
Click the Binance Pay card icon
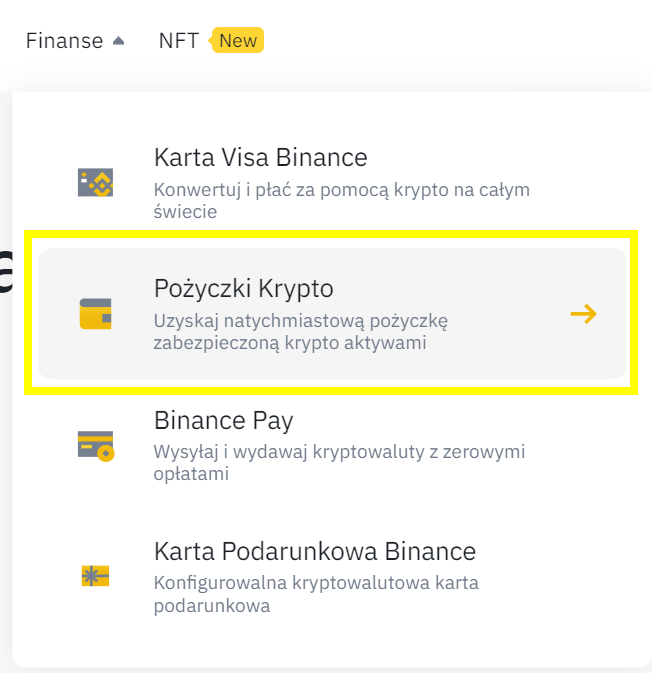click(x=96, y=445)
